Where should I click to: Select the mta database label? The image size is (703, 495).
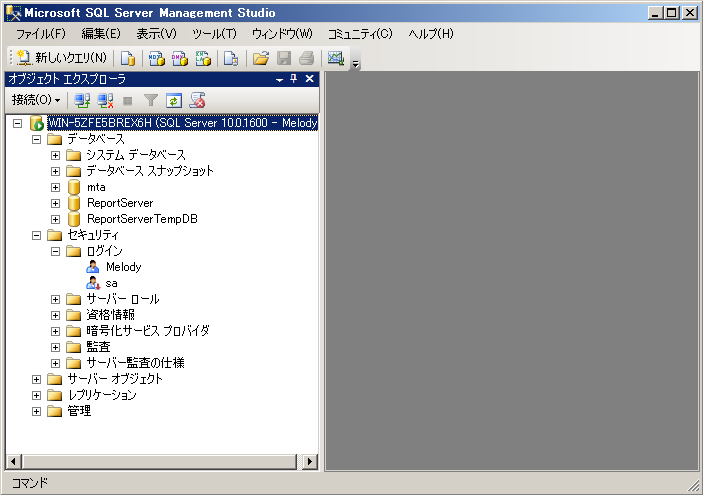[x=96, y=187]
